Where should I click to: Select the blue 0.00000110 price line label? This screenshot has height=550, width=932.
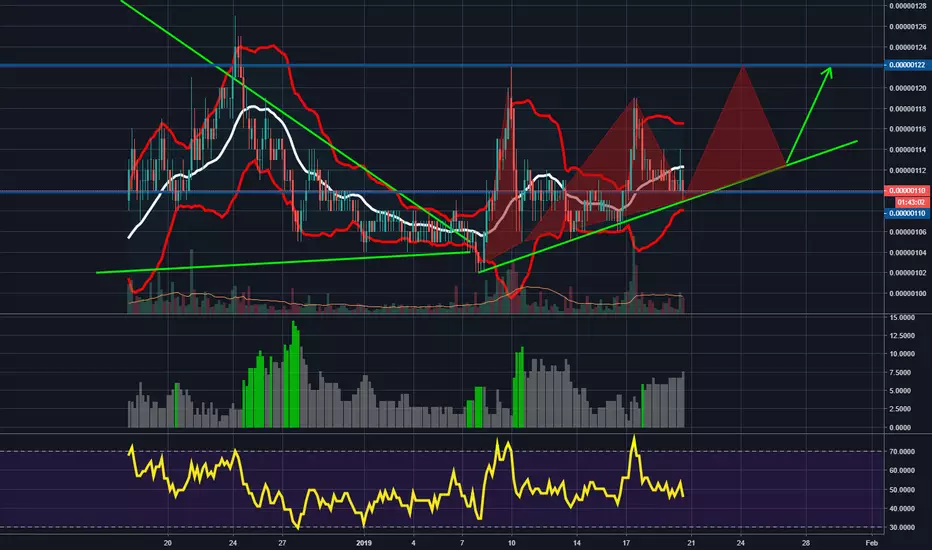pyautogui.click(x=907, y=213)
